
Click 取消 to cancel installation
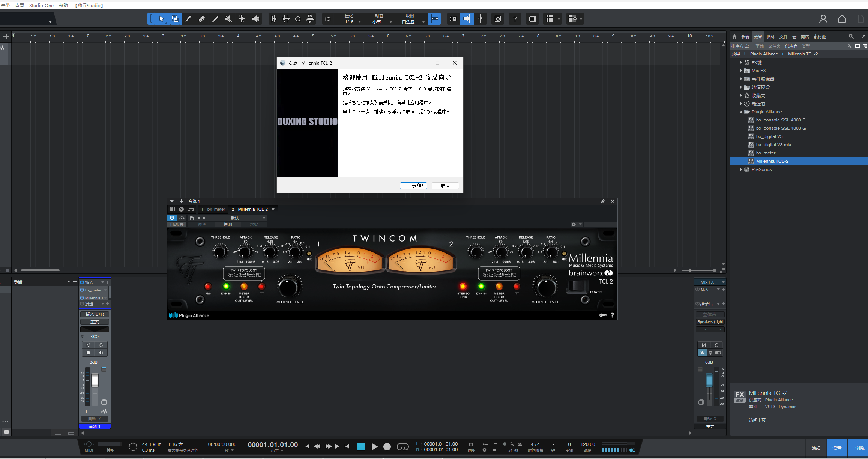(x=445, y=186)
